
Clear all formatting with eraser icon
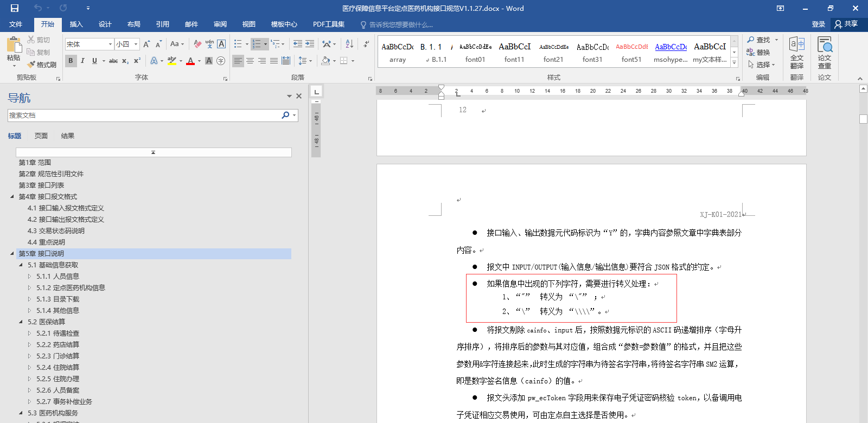tap(197, 44)
